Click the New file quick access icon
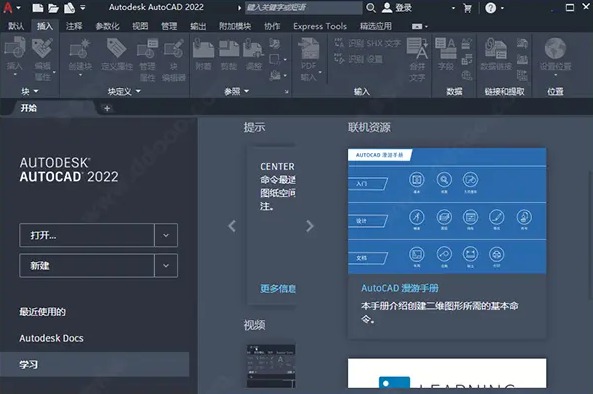The image size is (593, 394). (37, 8)
